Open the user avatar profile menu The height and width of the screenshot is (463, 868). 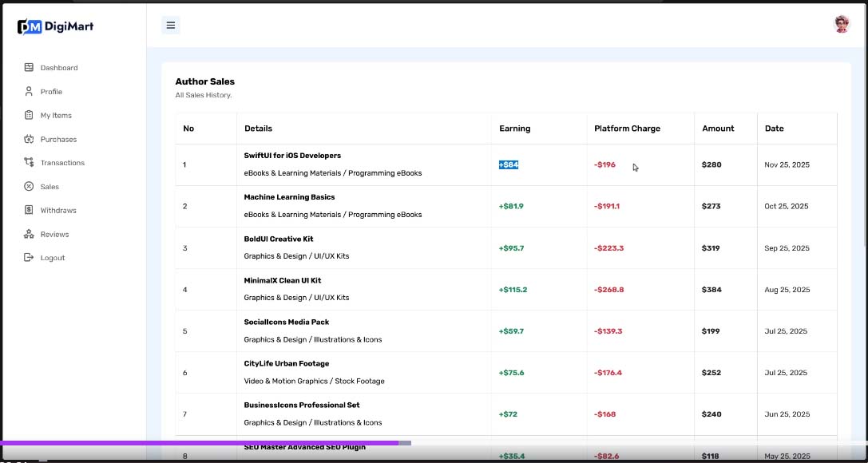click(x=842, y=25)
